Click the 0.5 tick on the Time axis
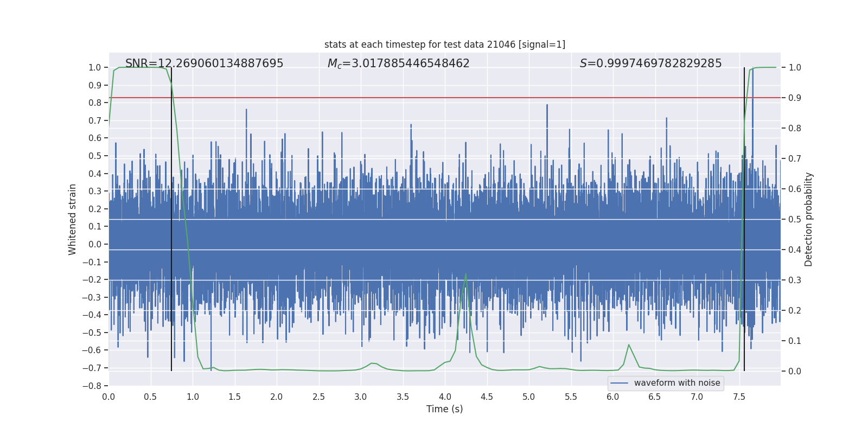Image resolution: width=868 pixels, height=434 pixels. tap(151, 397)
